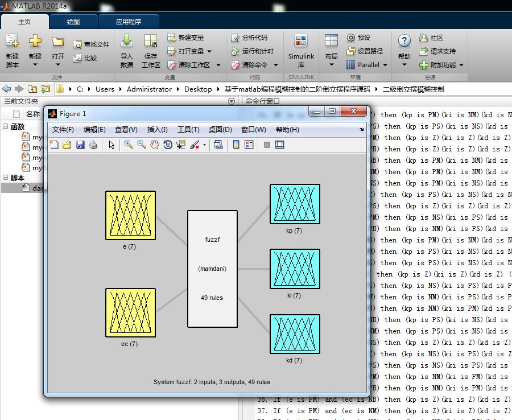Screen dimensions: 512x420
Task: Click Link Plot icon in Figure toolbar
Action: [218, 145]
